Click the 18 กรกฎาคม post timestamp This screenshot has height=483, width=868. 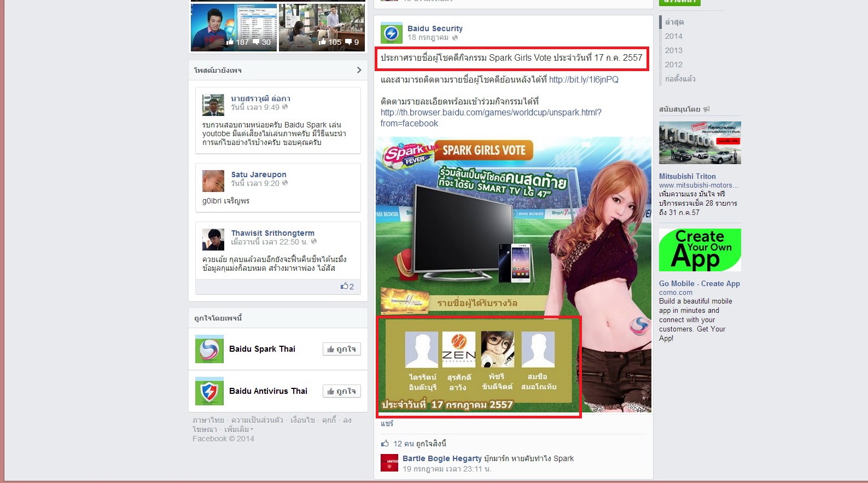(x=428, y=38)
